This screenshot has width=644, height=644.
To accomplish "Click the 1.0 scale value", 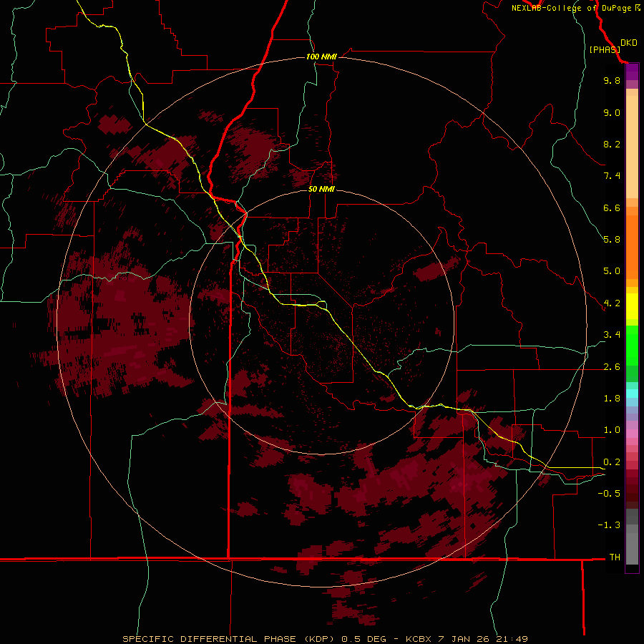I will click(x=612, y=430).
